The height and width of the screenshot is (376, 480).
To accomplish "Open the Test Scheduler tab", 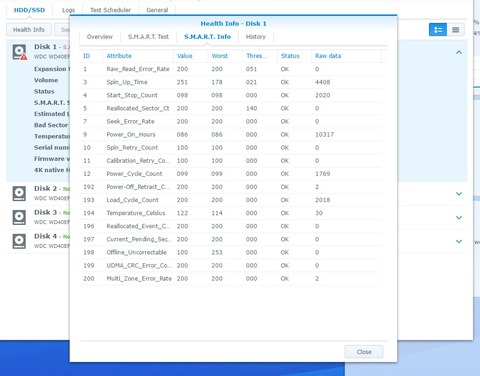I will 110,10.
